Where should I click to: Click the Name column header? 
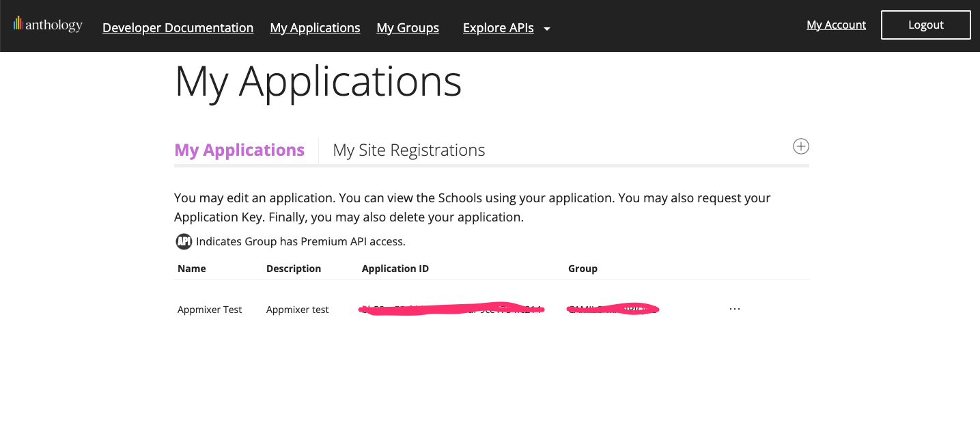[x=192, y=269]
